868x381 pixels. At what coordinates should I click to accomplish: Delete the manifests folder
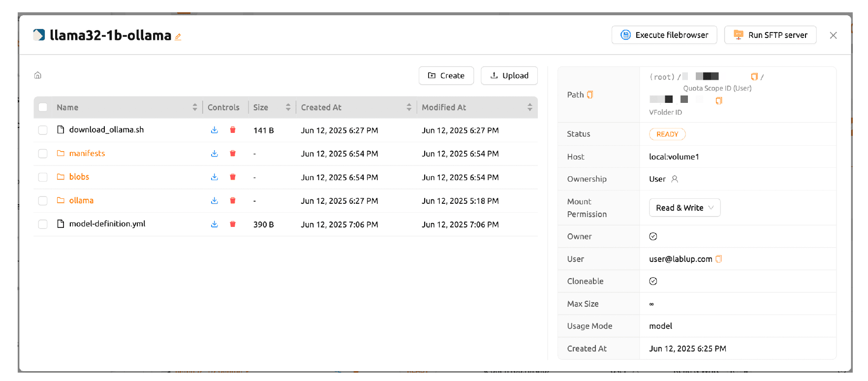[x=233, y=154]
